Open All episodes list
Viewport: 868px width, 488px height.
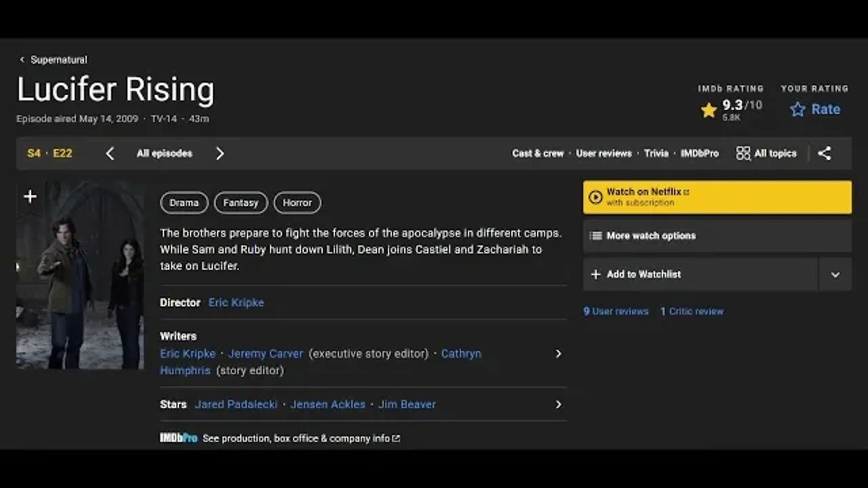click(x=164, y=153)
